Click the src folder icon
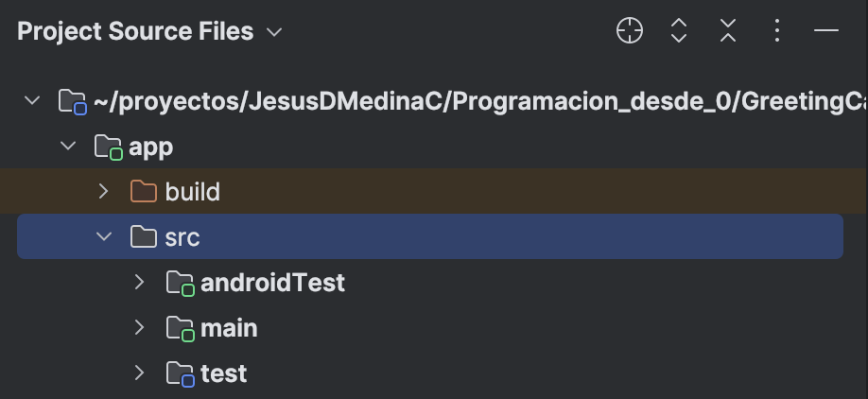This screenshot has height=399, width=868. click(143, 237)
